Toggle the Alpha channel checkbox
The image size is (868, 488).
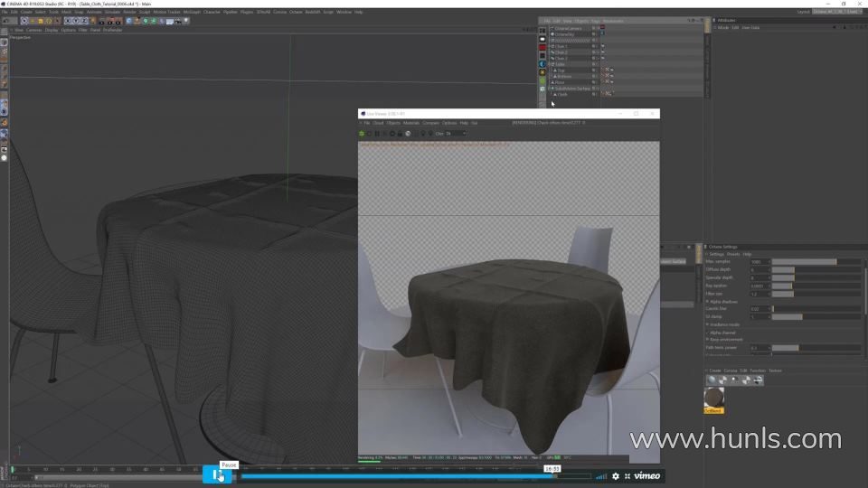[708, 333]
